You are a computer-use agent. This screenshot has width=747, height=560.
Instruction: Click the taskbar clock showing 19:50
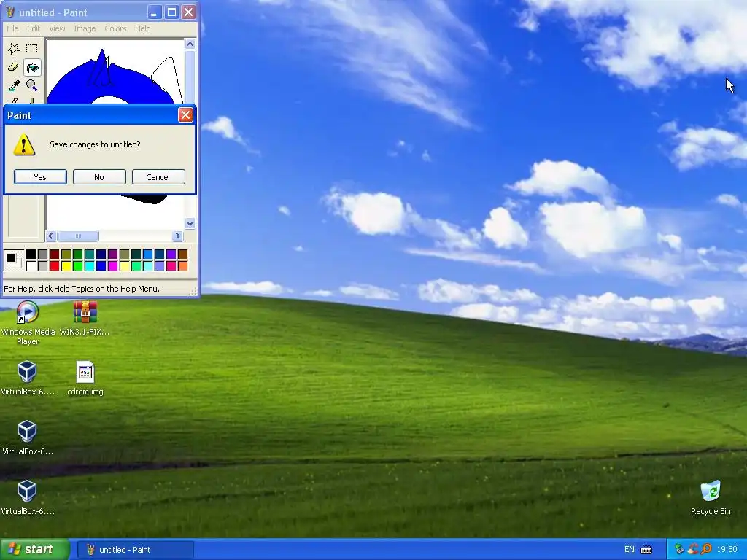click(x=727, y=550)
